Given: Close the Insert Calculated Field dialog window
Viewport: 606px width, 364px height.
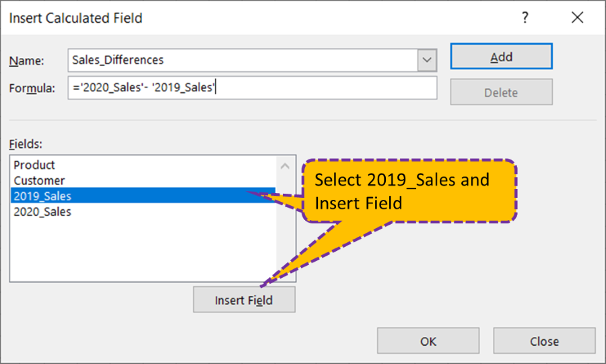Looking at the screenshot, I should coord(577,17).
